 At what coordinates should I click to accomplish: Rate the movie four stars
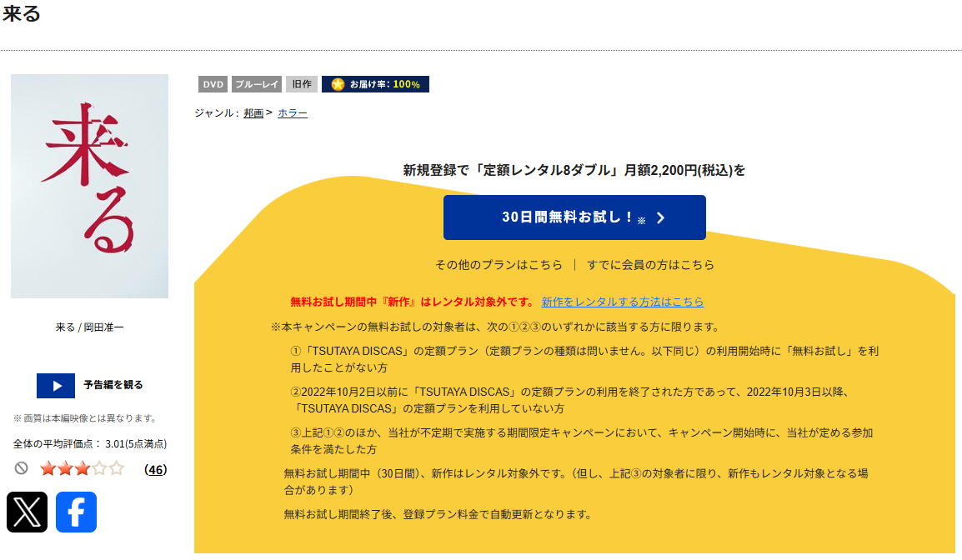pyautogui.click(x=99, y=469)
